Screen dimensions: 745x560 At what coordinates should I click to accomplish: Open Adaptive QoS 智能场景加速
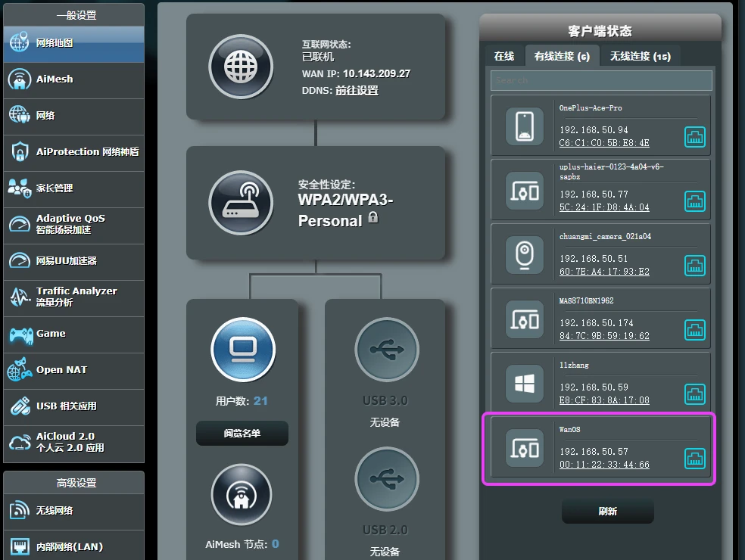coord(73,226)
